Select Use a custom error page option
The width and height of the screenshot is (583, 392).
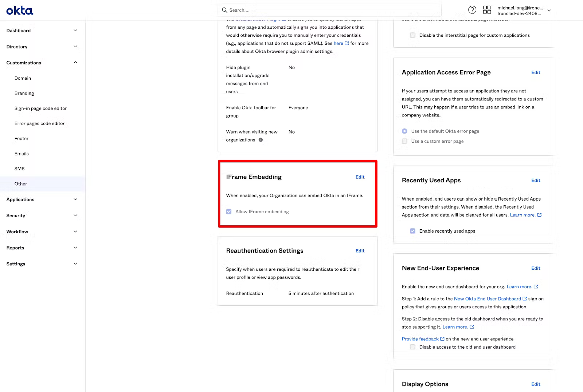(x=404, y=141)
